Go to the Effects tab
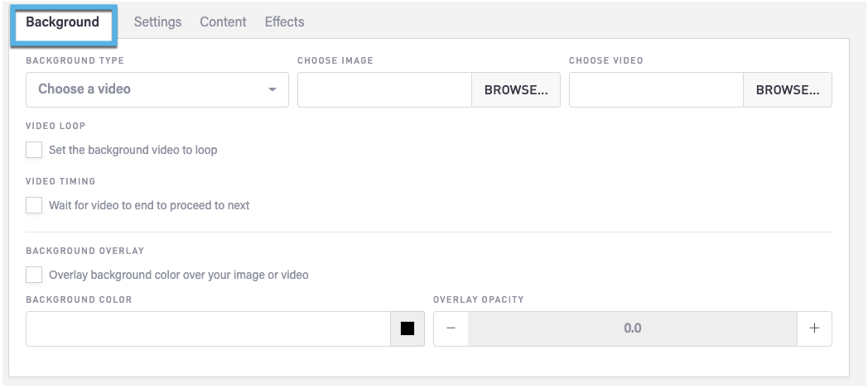 click(284, 22)
